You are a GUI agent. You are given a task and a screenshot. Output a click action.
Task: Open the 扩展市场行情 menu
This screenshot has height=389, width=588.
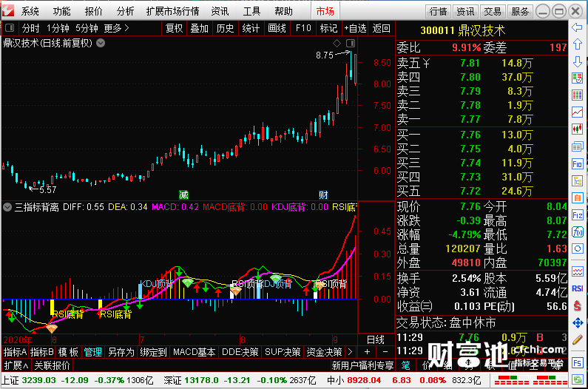tap(172, 11)
